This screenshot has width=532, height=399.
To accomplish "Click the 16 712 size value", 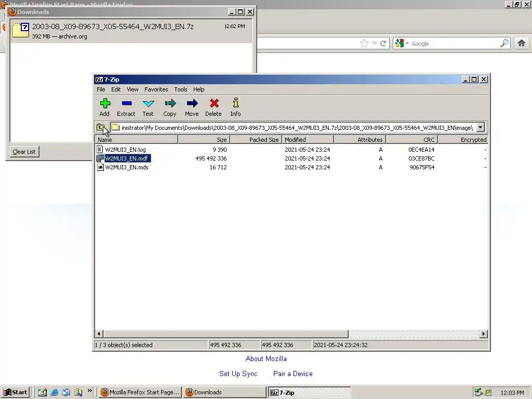I will pos(218,167).
